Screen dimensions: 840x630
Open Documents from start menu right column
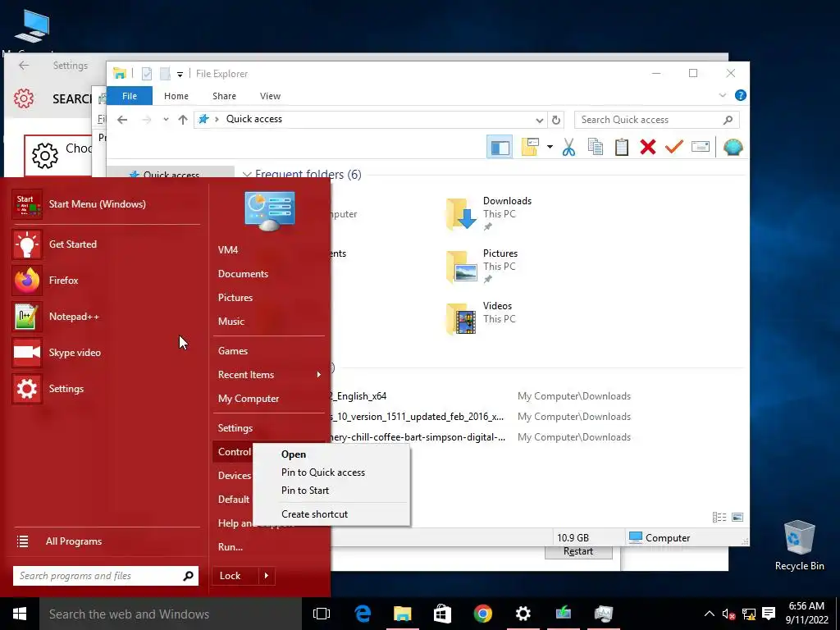coord(268,274)
